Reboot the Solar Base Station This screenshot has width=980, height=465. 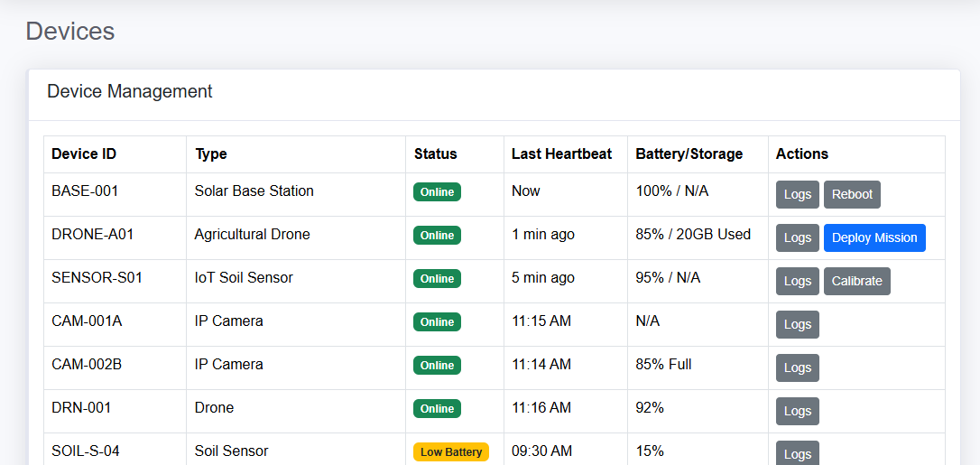852,194
